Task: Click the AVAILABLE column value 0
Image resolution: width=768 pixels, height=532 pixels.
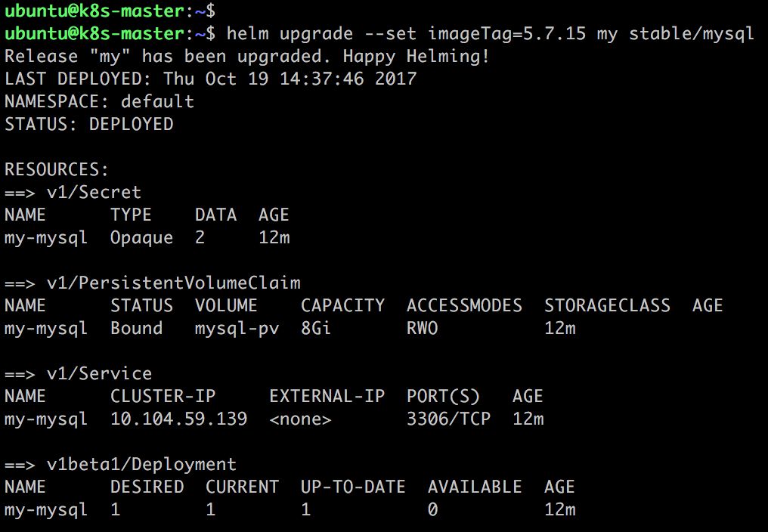Action: (x=432, y=510)
